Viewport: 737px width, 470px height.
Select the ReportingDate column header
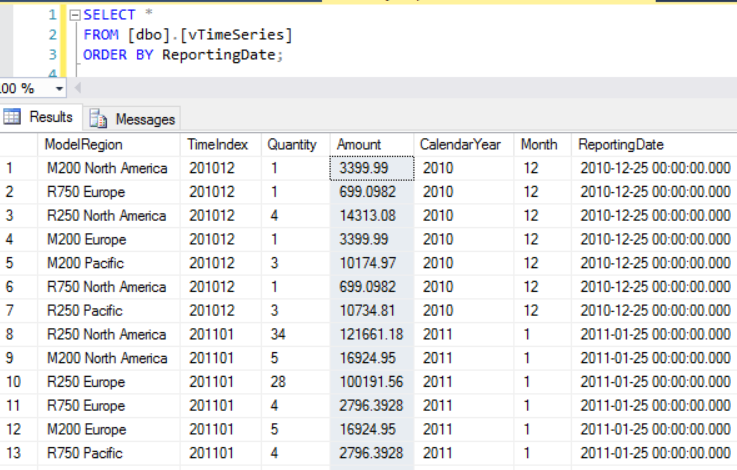click(x=654, y=144)
